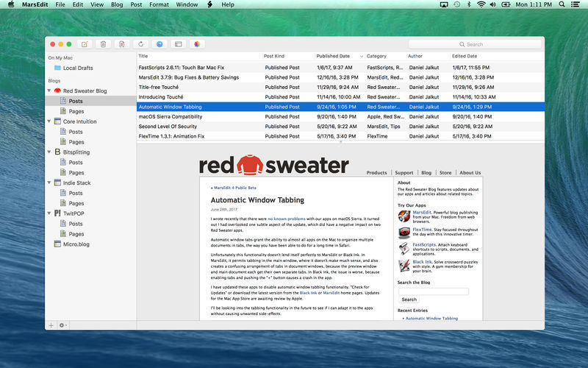The width and height of the screenshot is (588, 368).
Task: Open the Format menu
Action: coord(159,4)
